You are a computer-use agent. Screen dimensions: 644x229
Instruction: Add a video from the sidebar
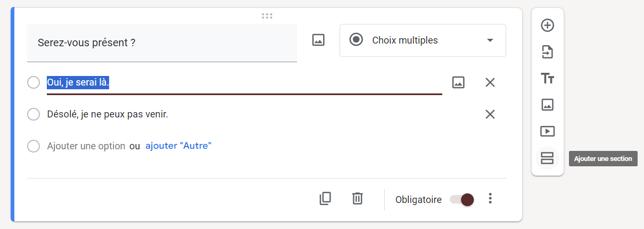coord(547,131)
